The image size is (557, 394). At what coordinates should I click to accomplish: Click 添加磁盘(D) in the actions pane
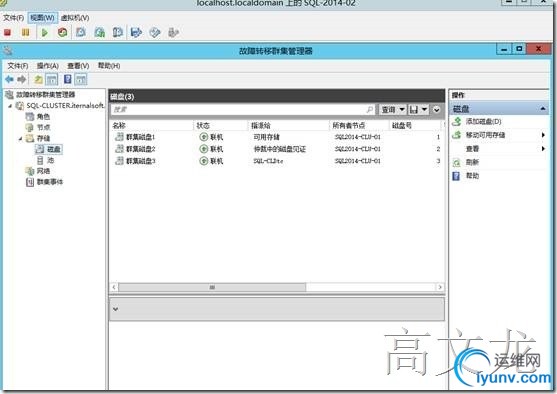pyautogui.click(x=483, y=122)
